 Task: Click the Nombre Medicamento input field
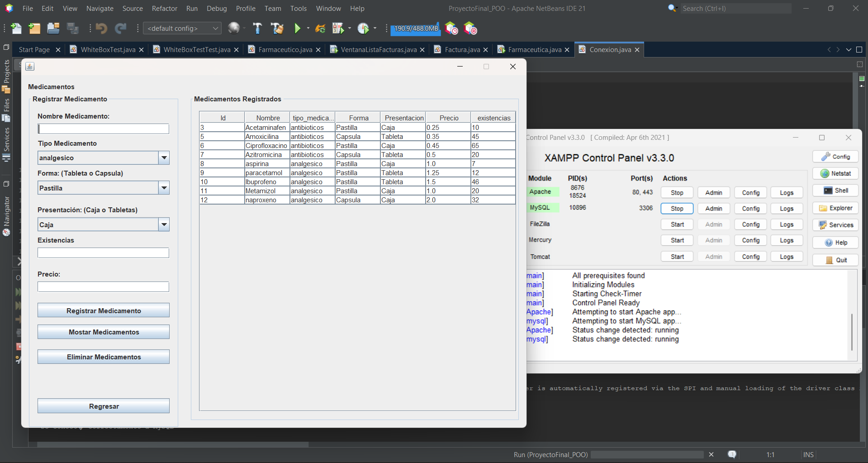(103, 129)
